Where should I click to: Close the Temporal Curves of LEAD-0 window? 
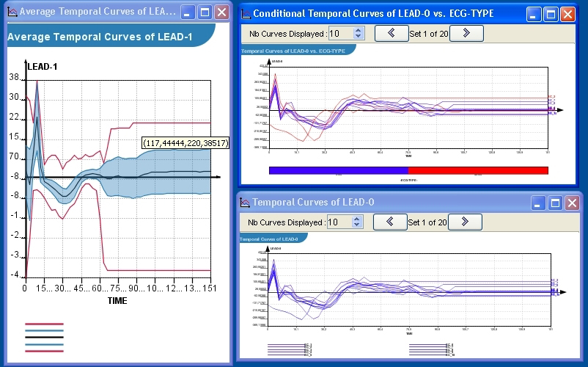[x=573, y=203]
